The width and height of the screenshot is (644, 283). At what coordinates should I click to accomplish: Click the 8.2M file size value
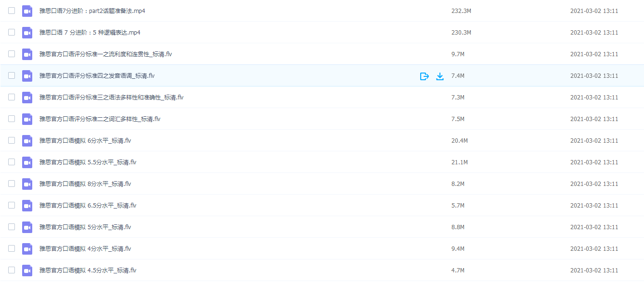tap(458, 184)
